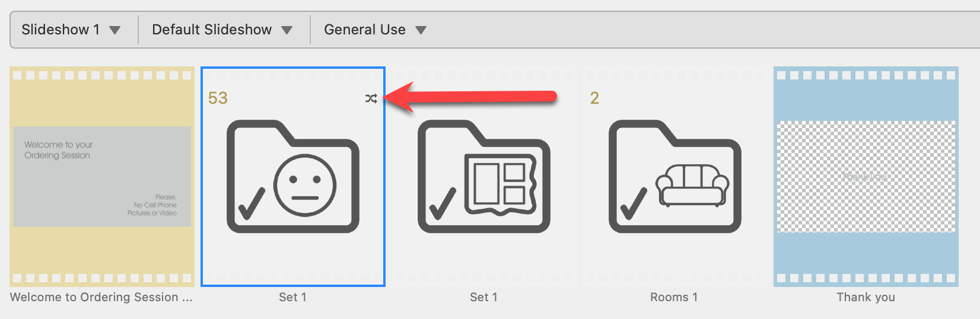The width and height of the screenshot is (980, 319).
Task: Open the Slideshow 1 dropdown
Action: (71, 30)
